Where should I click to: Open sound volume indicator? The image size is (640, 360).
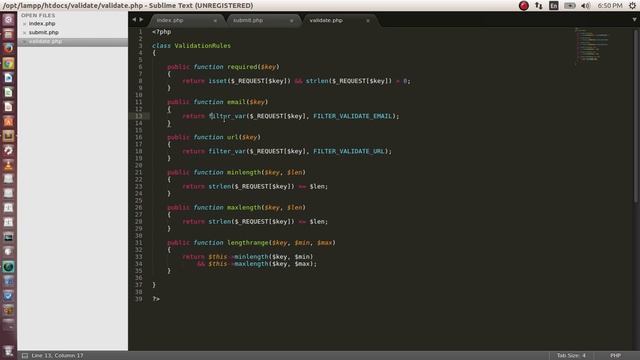tap(585, 6)
